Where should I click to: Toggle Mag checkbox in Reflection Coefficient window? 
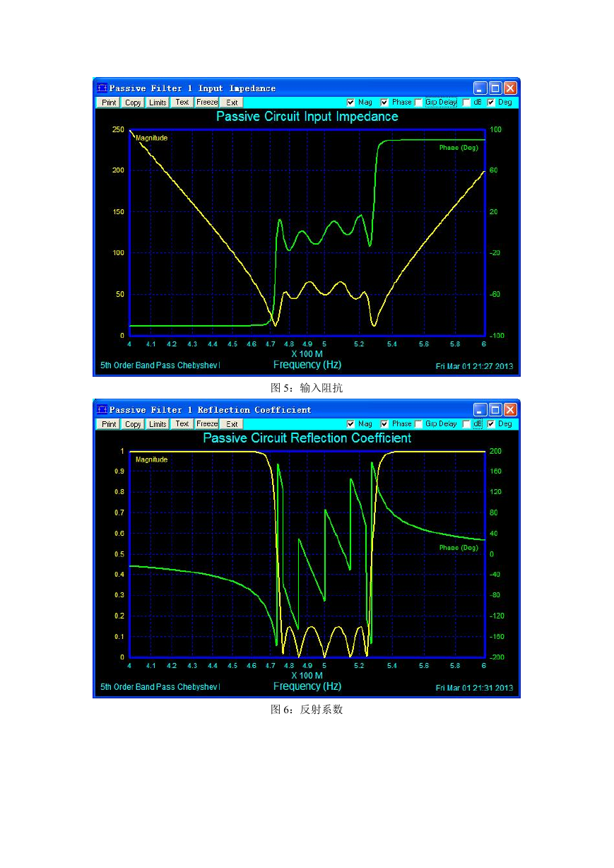pyautogui.click(x=351, y=424)
